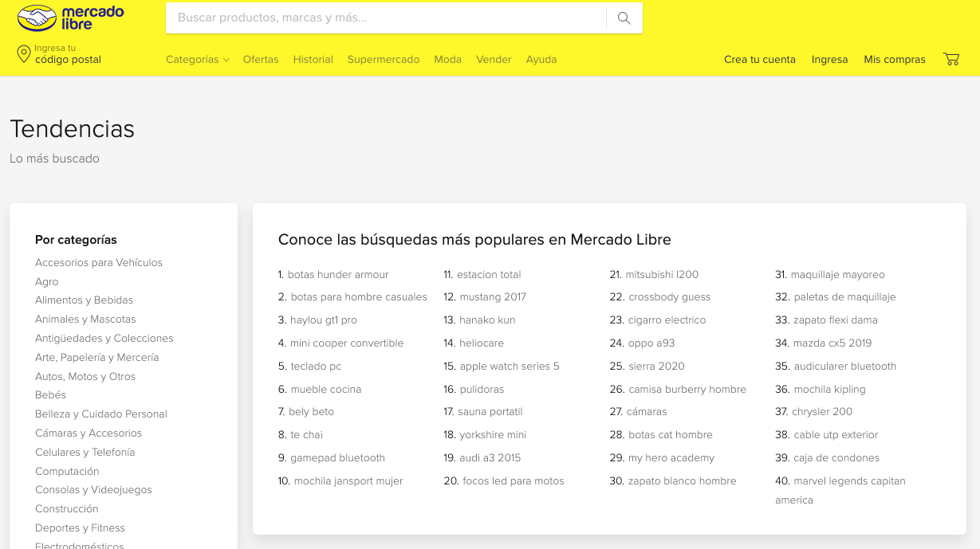
Task: Select trend 'teclado pc'
Action: point(316,367)
